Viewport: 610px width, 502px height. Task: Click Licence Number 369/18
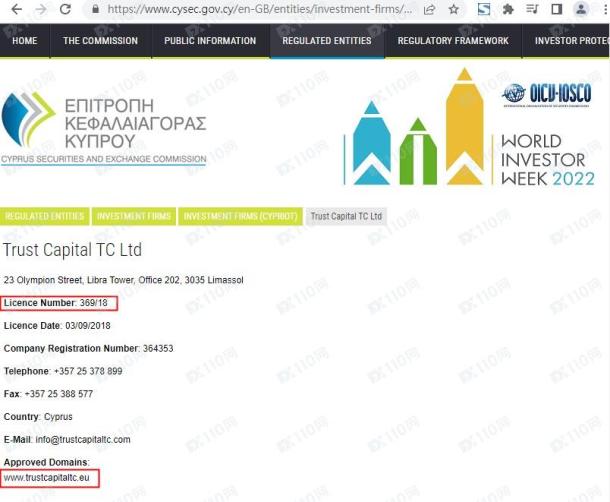click(56, 303)
